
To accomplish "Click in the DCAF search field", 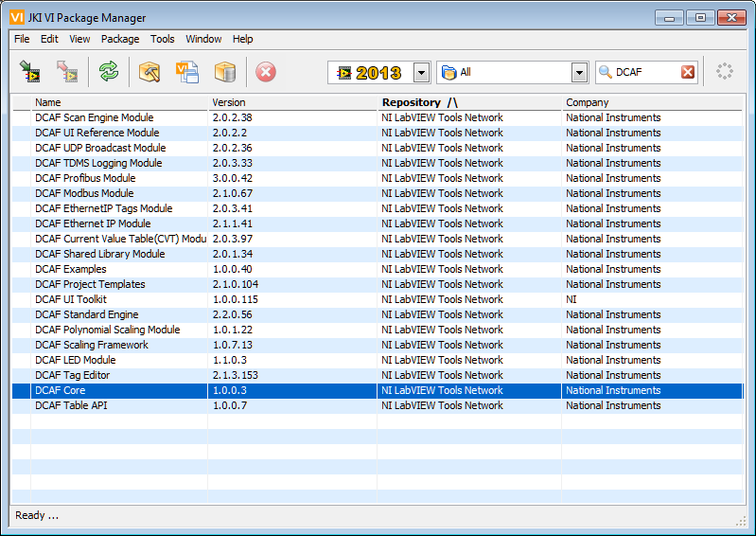I will coord(645,72).
